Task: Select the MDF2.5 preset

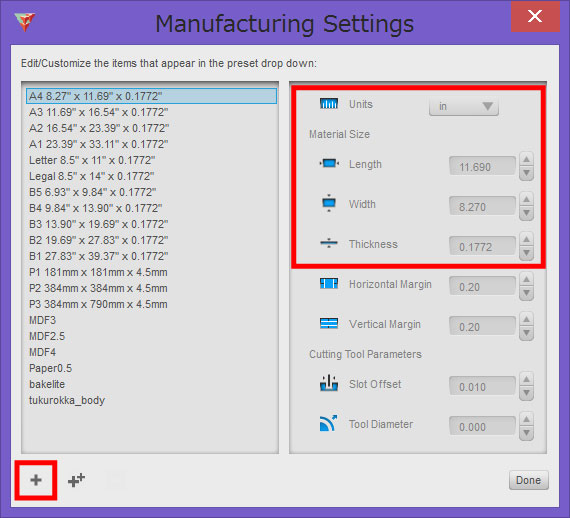Action: click(x=151, y=336)
